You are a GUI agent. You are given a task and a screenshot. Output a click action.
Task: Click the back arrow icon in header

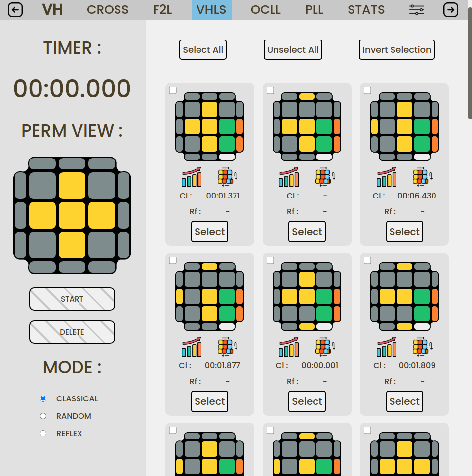(x=15, y=10)
